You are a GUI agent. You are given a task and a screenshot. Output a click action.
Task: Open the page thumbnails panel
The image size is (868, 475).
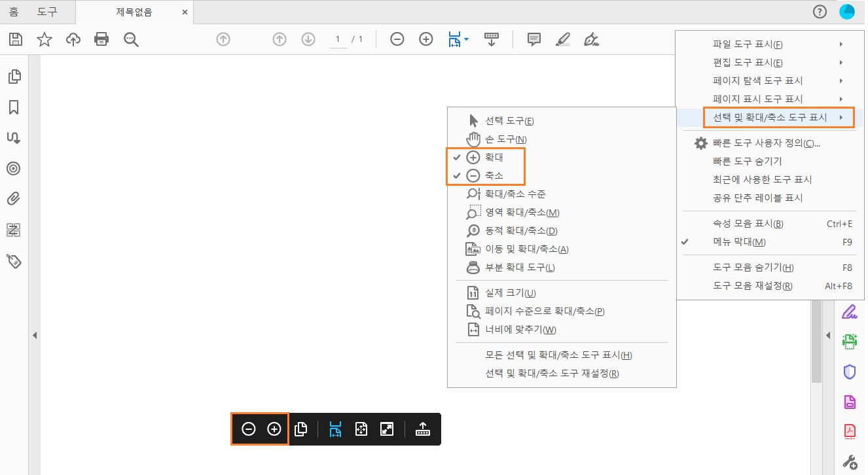click(x=14, y=77)
